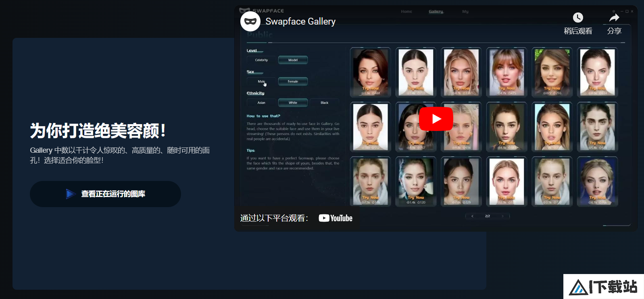Click the 为你打造绝美容颜! heading
The width and height of the screenshot is (644, 299).
pyautogui.click(x=98, y=131)
